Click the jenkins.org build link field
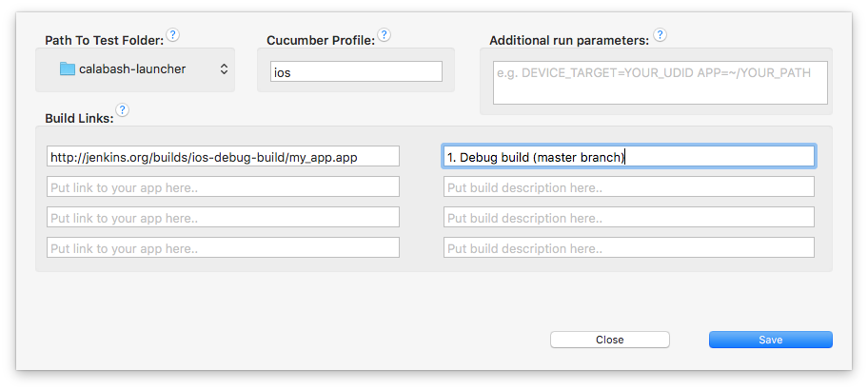 pyautogui.click(x=223, y=156)
